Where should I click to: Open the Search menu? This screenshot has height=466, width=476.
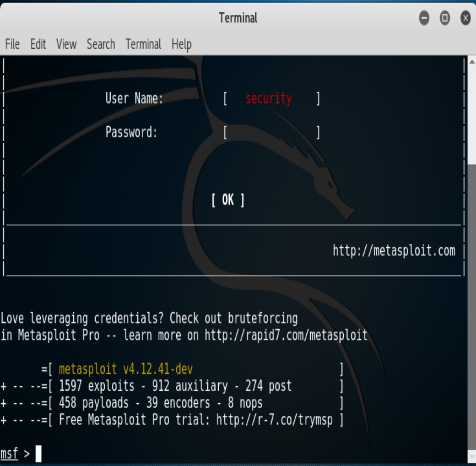[101, 44]
